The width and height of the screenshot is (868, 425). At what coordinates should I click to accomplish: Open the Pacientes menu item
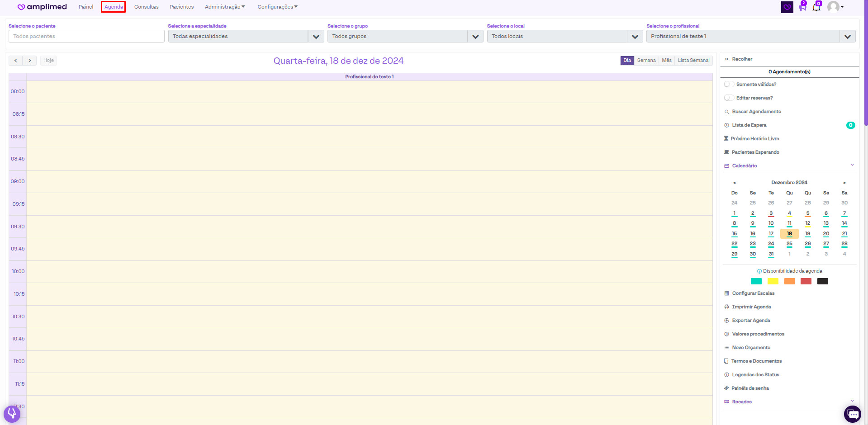(181, 7)
